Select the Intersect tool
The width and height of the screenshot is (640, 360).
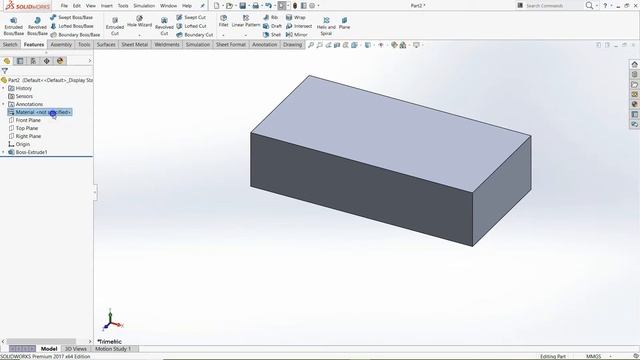(x=299, y=26)
